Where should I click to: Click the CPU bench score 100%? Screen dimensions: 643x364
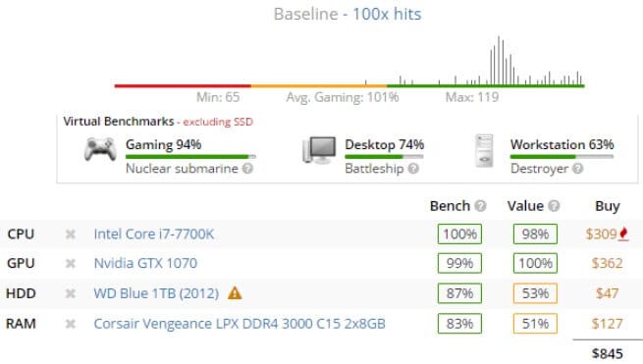(x=459, y=234)
